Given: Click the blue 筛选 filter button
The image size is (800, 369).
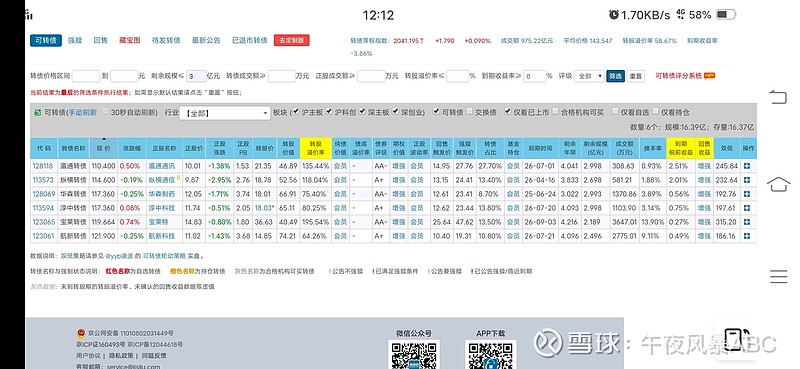Looking at the screenshot, I should (x=615, y=76).
